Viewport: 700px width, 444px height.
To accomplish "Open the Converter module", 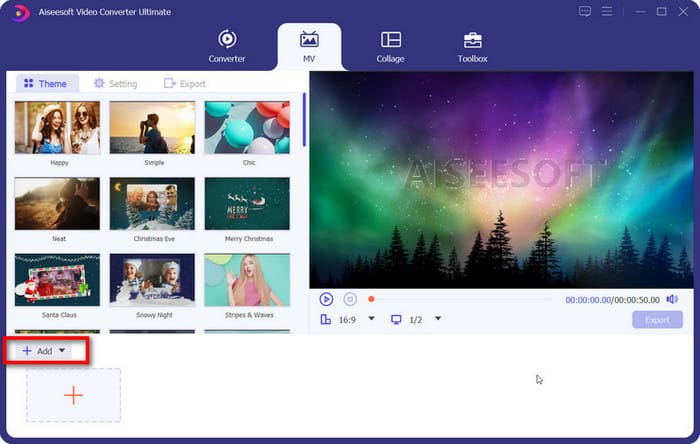I will [227, 46].
